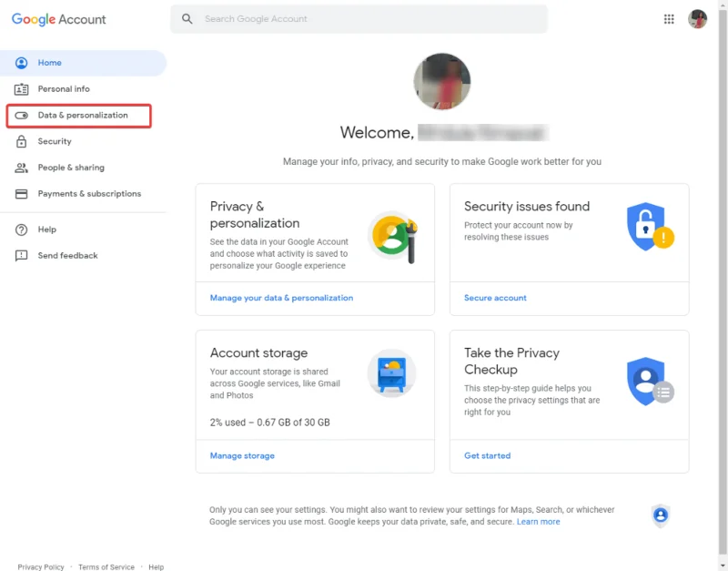Click your profile avatar picture
Screen dimensions: 728x571
697,18
